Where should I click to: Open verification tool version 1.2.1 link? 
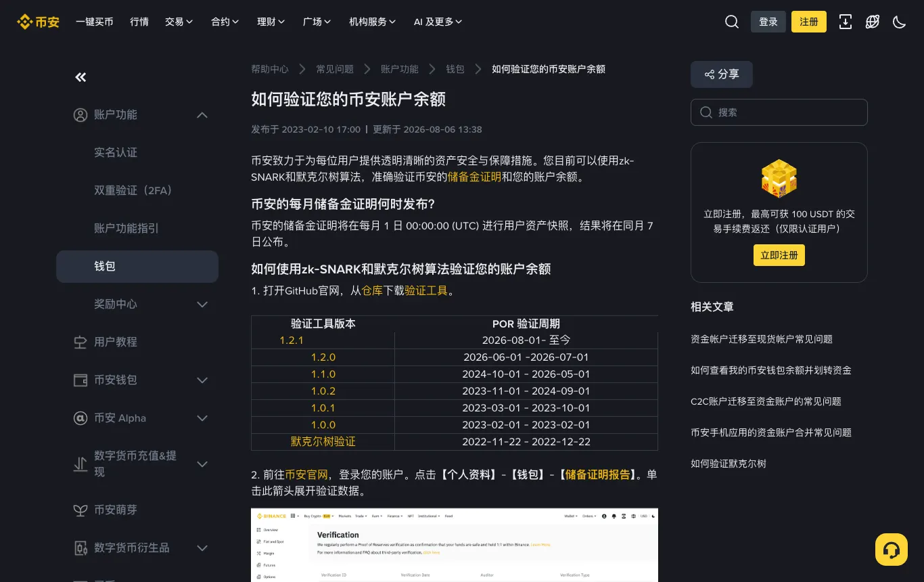[292, 340]
